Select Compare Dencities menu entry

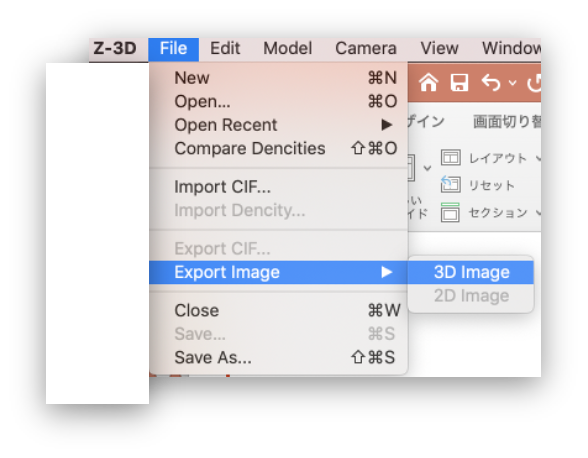click(278, 149)
